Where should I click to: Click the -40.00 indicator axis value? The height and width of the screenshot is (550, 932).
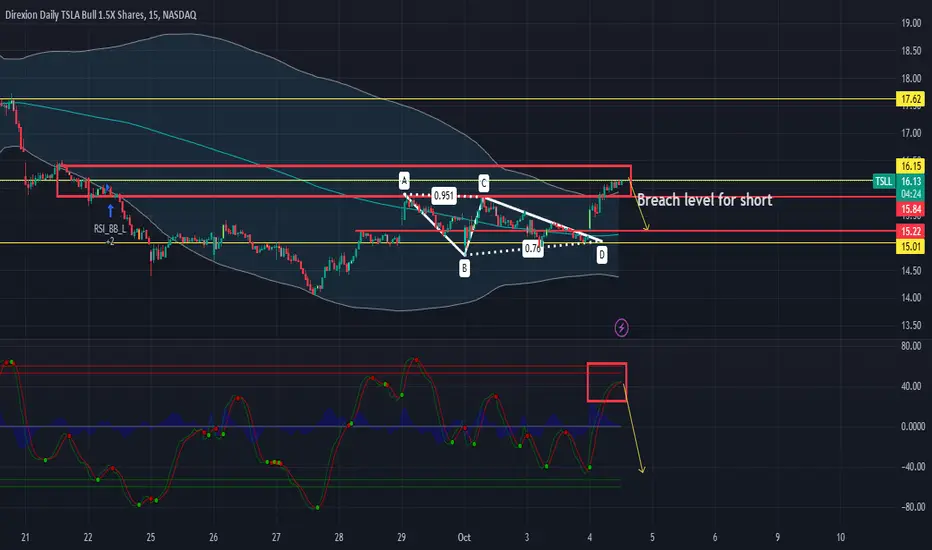[x=912, y=467]
